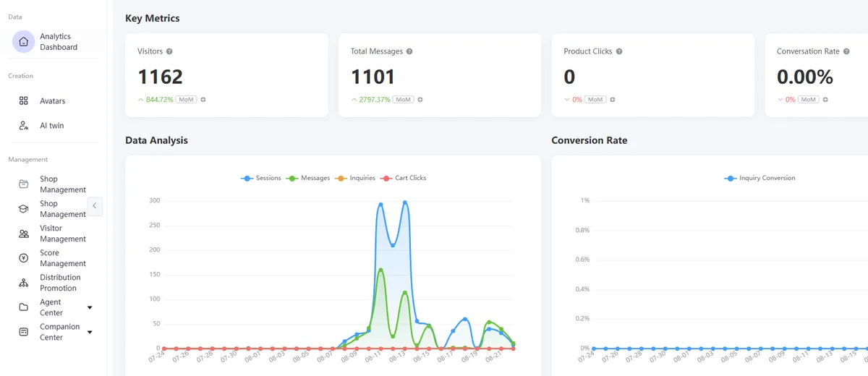868x376 pixels.
Task: Click plus icon beside Total Messages MoM tag
Action: [420, 99]
